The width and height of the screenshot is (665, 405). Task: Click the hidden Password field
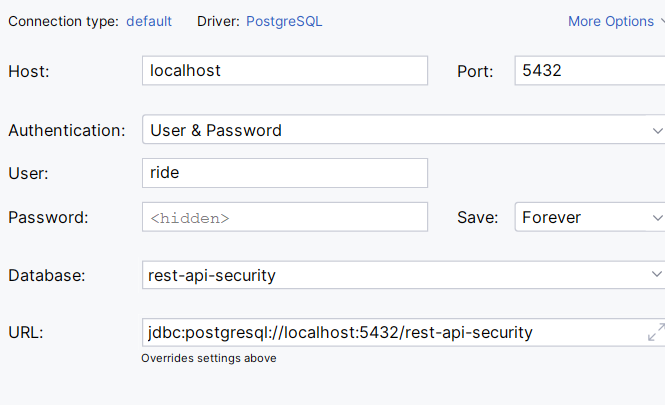point(285,217)
